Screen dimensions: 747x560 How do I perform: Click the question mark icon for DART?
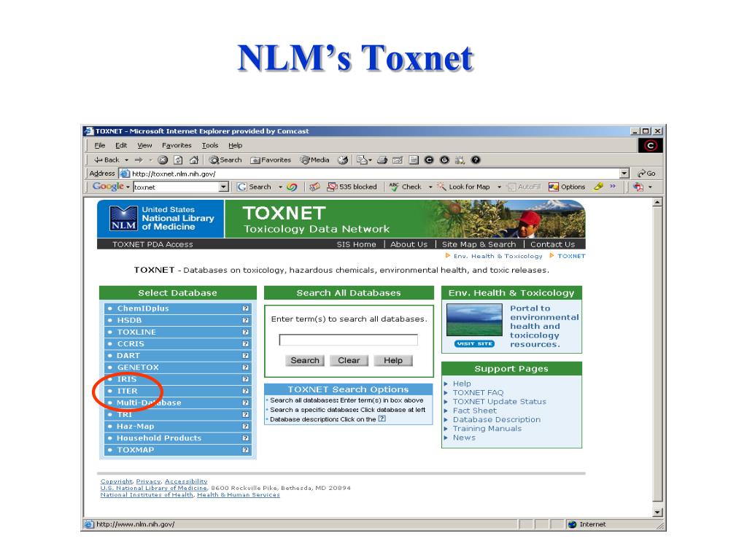coord(245,355)
